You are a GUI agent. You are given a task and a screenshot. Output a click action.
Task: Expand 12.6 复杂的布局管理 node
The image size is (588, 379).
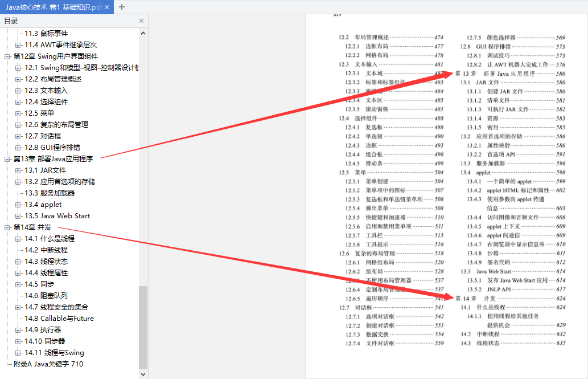pos(18,125)
